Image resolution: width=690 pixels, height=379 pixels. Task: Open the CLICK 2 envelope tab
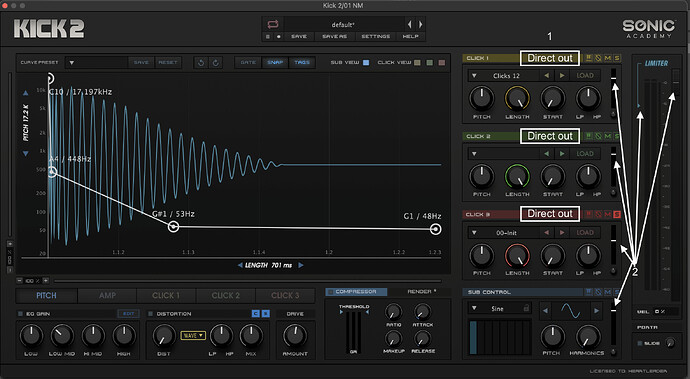click(226, 295)
